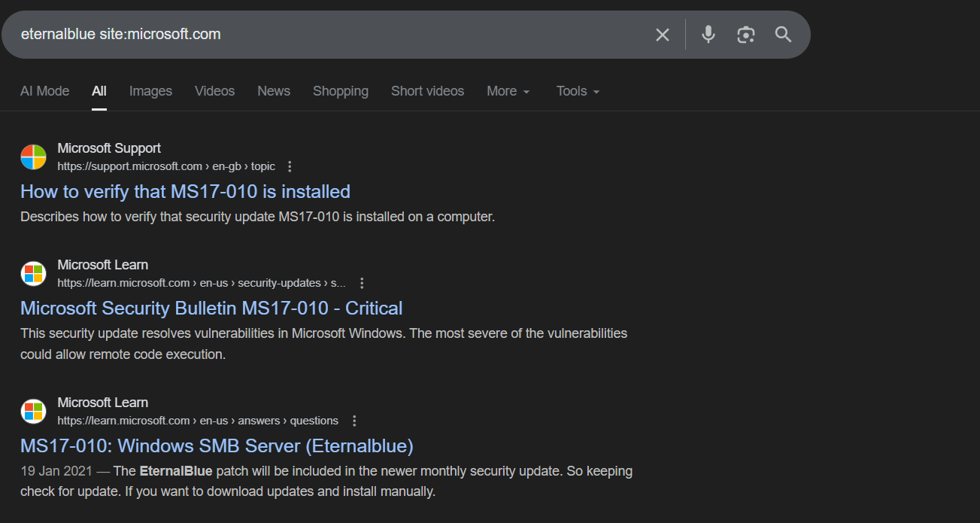Open three-dot menu for security-updates result
The image size is (980, 523).
362,283
